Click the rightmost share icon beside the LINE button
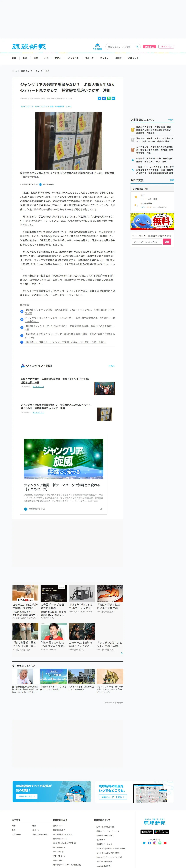Screen dimensions: 186x868 click(113, 98)
